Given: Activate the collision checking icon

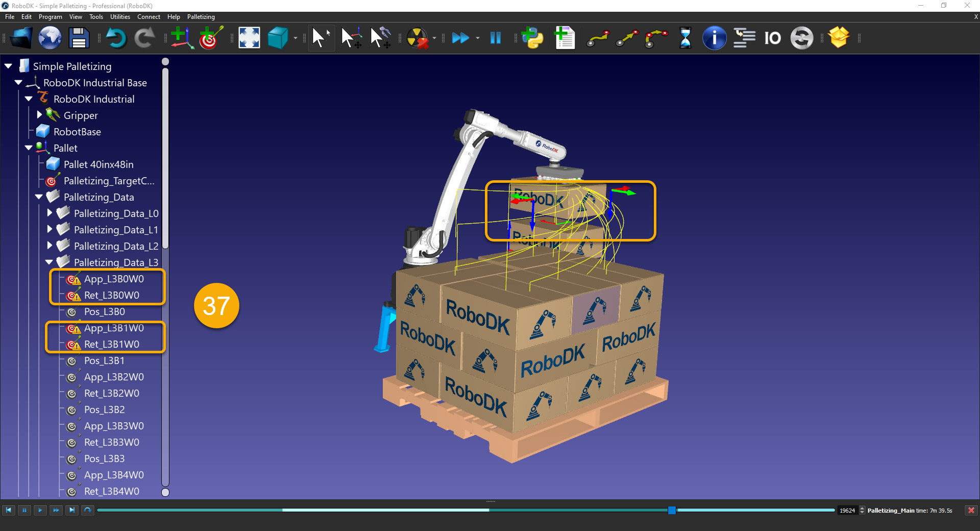Looking at the screenshot, I should pyautogui.click(x=418, y=38).
